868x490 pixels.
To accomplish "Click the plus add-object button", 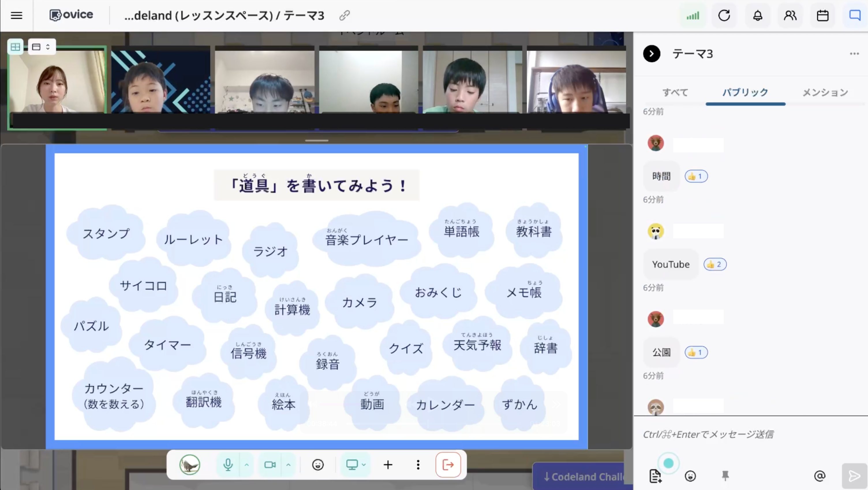I will (x=388, y=465).
